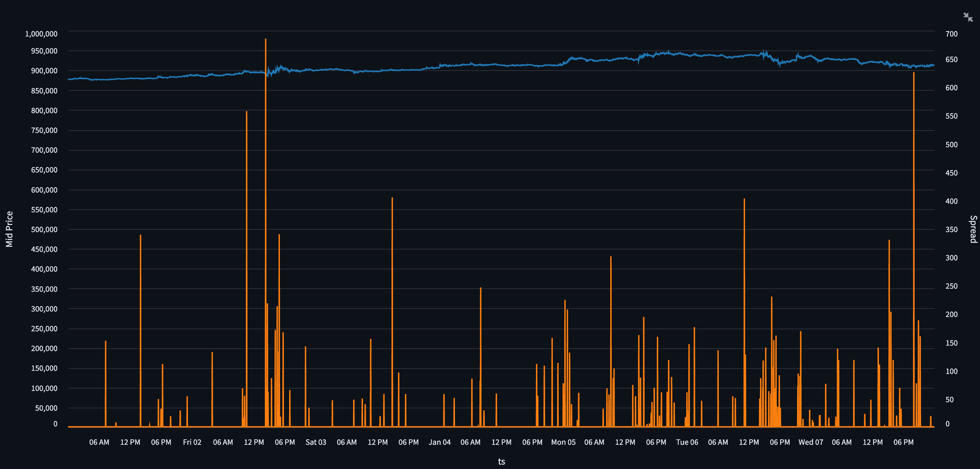
Task: Click the Wed 07 tick label
Action: click(811, 442)
